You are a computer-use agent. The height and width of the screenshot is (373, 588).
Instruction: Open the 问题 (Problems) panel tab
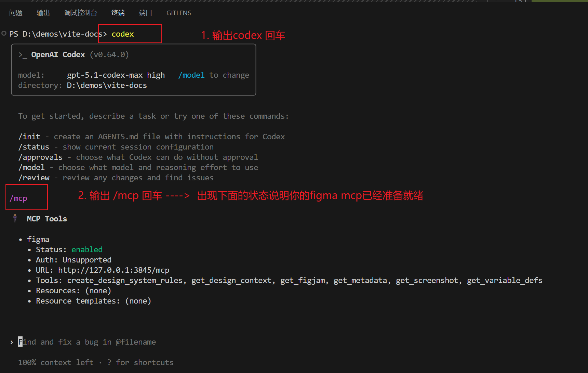point(16,13)
